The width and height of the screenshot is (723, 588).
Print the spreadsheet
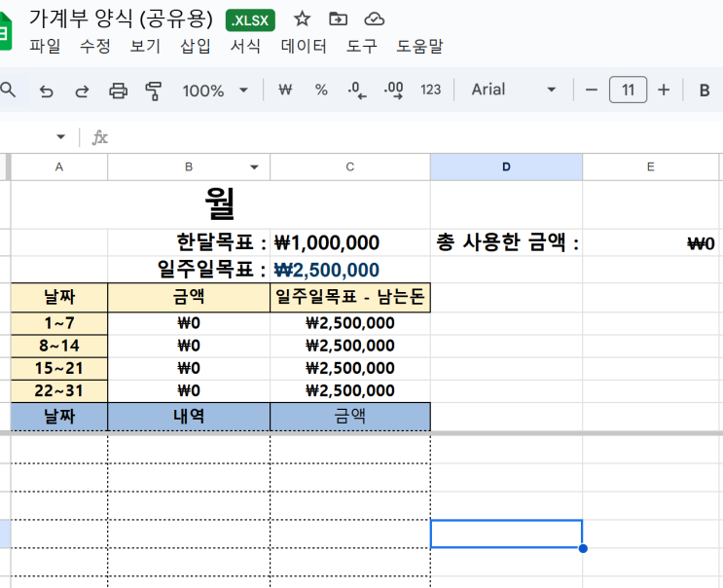point(118,91)
